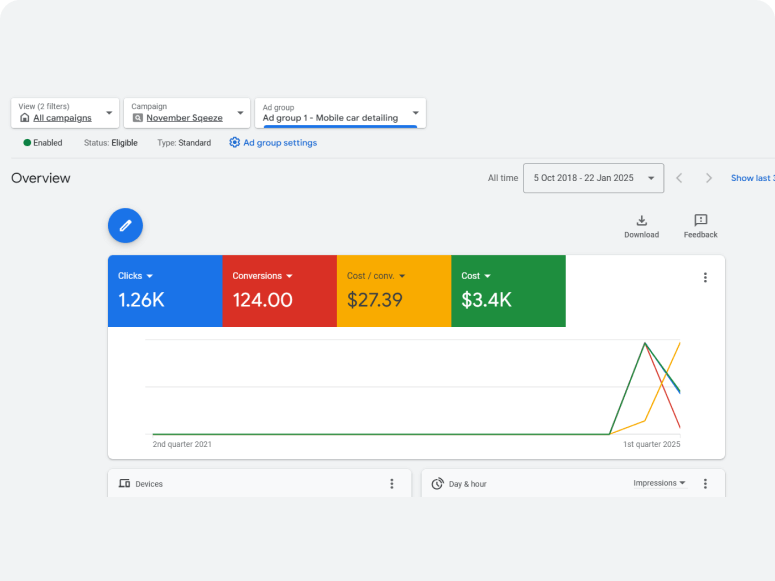The width and height of the screenshot is (775, 581).
Task: Open the date range picker
Action: pyautogui.click(x=593, y=178)
